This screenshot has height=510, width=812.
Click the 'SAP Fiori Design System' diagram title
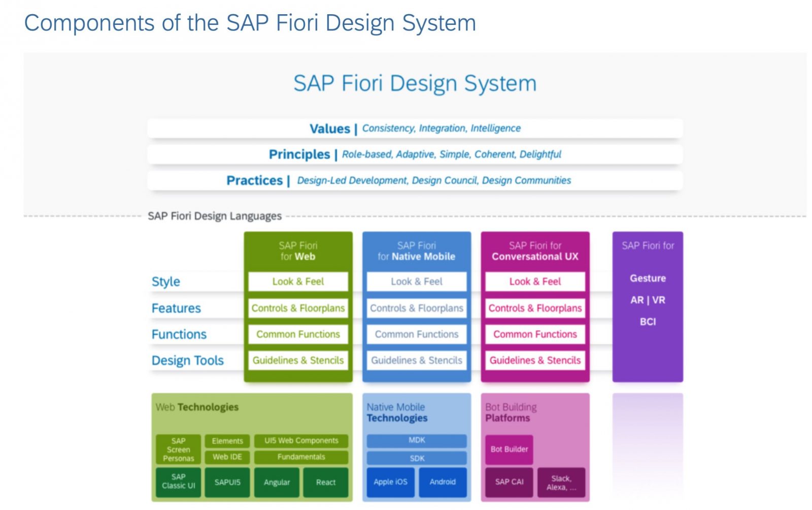point(415,83)
